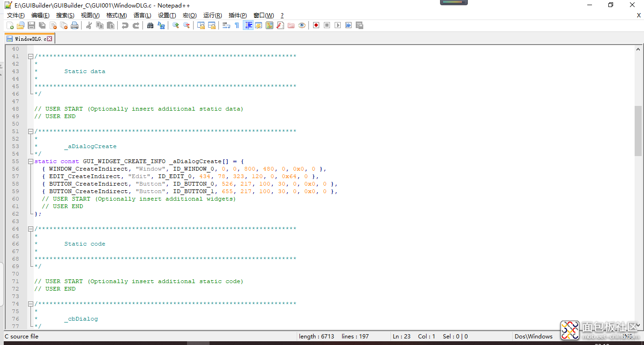Click 'length : 6713' in status bar
644x345 pixels.
[x=316, y=336]
